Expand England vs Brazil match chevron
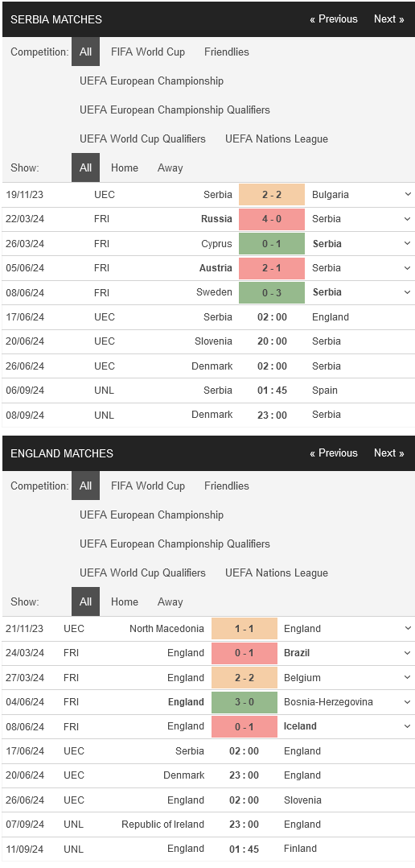 coord(408,653)
